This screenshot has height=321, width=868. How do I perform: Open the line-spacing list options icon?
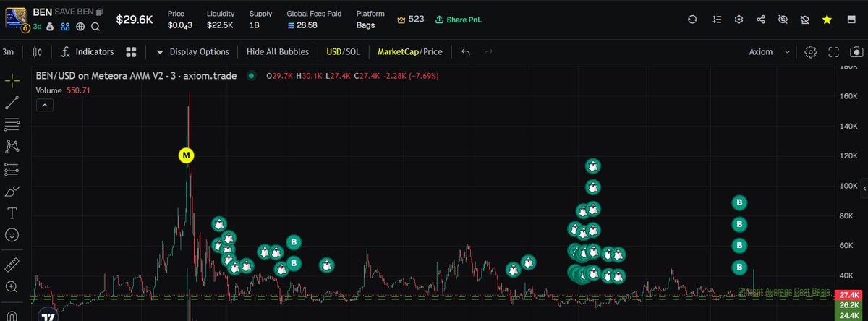715,20
